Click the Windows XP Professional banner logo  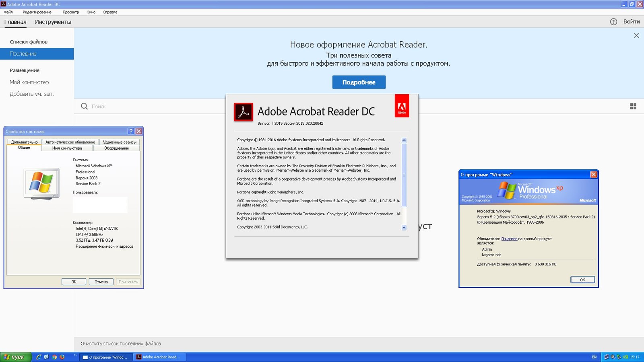coord(530,191)
